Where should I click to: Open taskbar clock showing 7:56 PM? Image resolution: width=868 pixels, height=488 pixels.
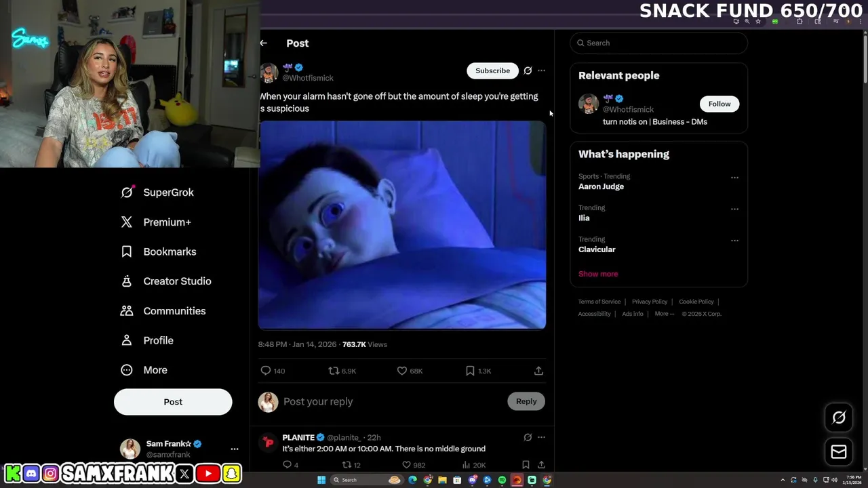(x=852, y=480)
